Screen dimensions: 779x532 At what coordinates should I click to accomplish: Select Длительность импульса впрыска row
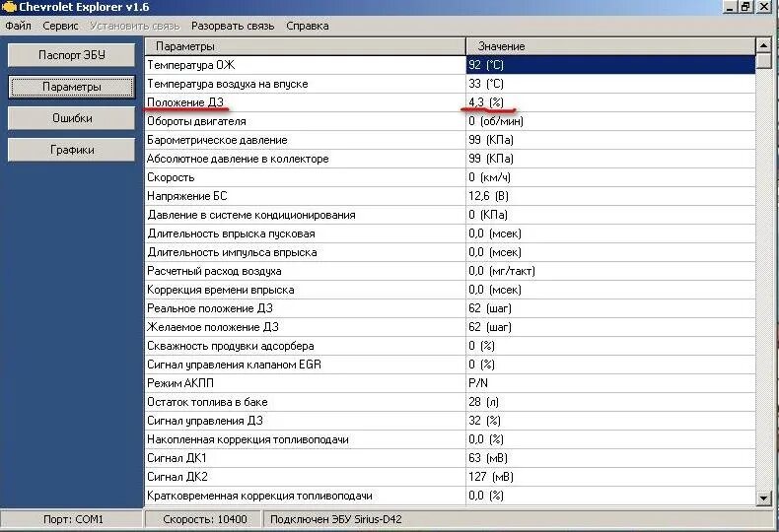(450, 252)
